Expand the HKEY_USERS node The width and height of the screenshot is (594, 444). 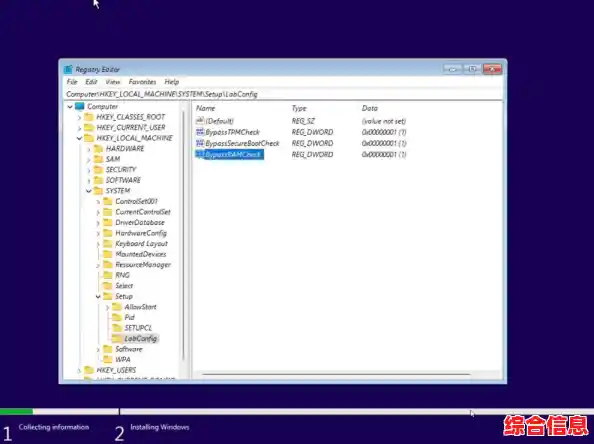tap(79, 370)
